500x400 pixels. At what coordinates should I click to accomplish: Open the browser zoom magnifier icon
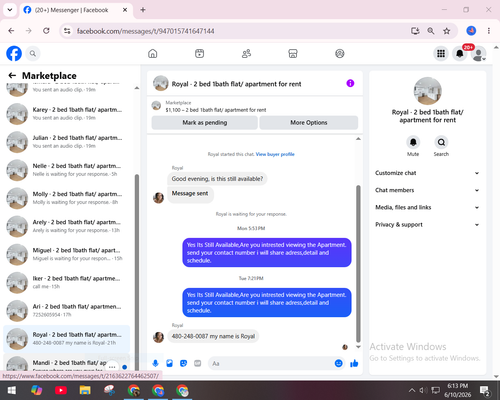(431, 31)
